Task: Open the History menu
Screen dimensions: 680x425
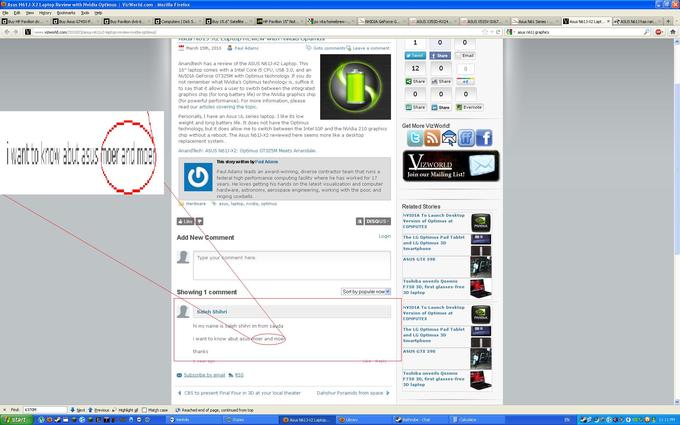Action: [45, 13]
